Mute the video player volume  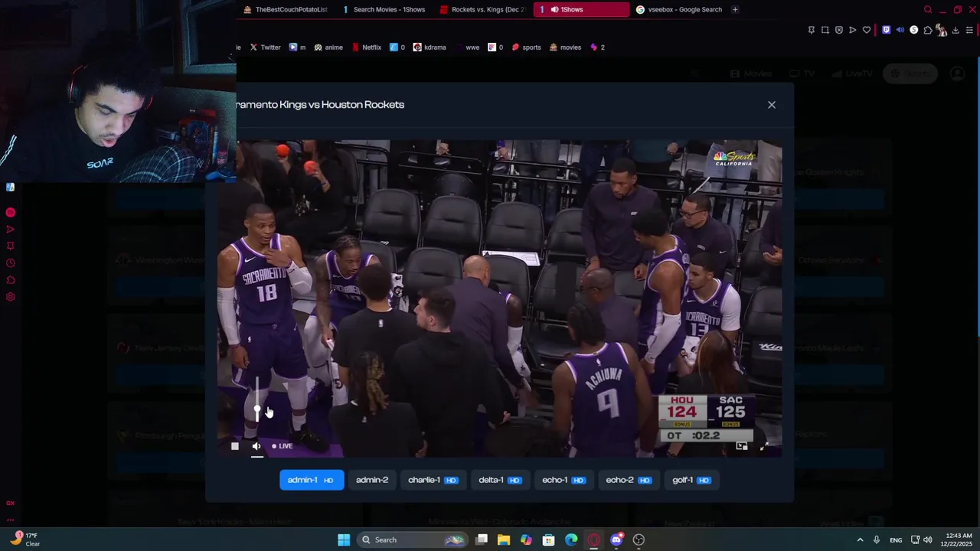point(256,446)
